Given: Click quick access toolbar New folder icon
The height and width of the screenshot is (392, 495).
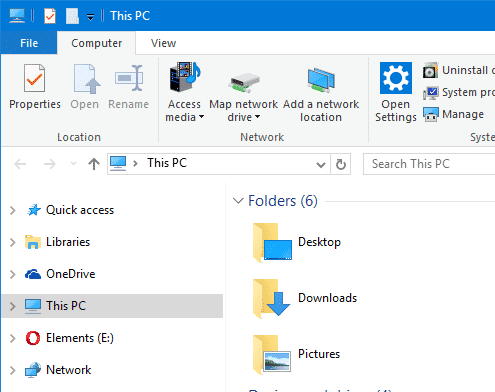Looking at the screenshot, I should point(72,16).
